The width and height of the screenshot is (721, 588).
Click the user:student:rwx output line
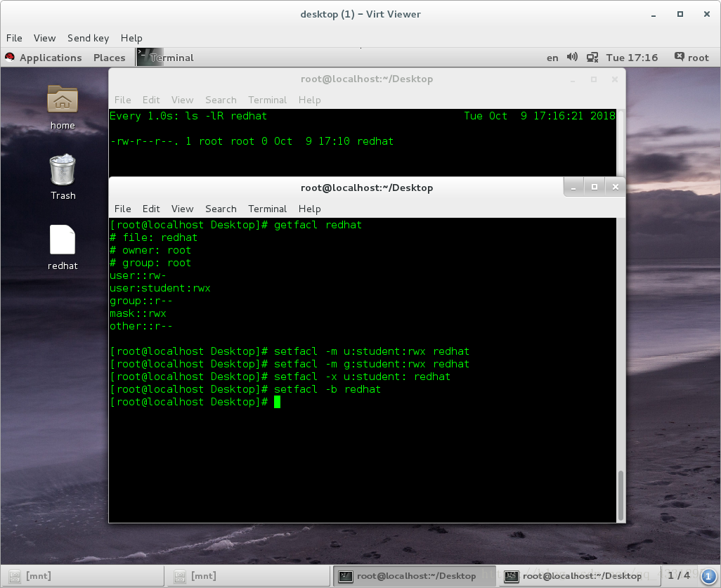(160, 288)
